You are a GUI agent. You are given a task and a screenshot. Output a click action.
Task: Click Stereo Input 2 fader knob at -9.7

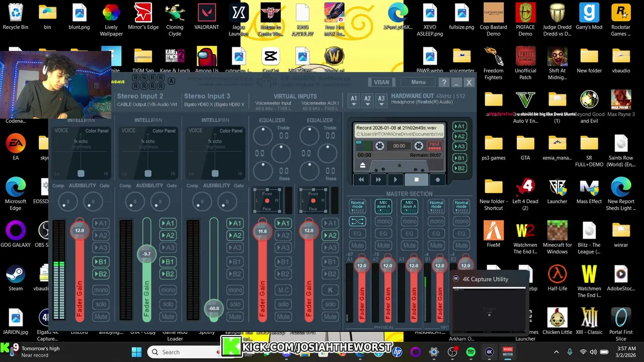tap(146, 254)
